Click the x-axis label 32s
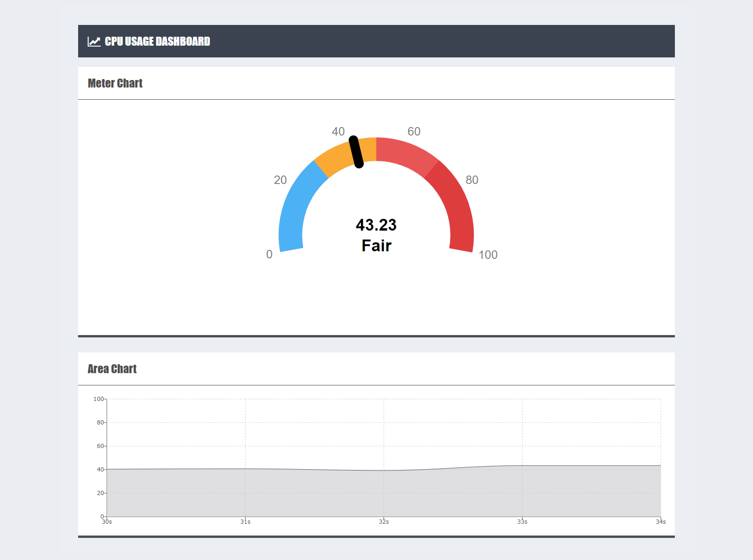 tap(384, 522)
